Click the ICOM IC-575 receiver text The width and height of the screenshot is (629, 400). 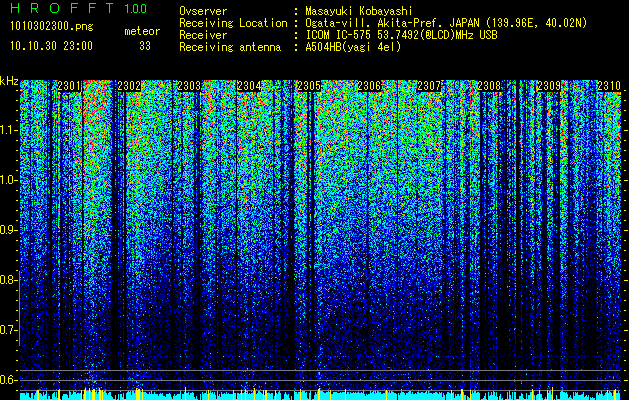401,35
